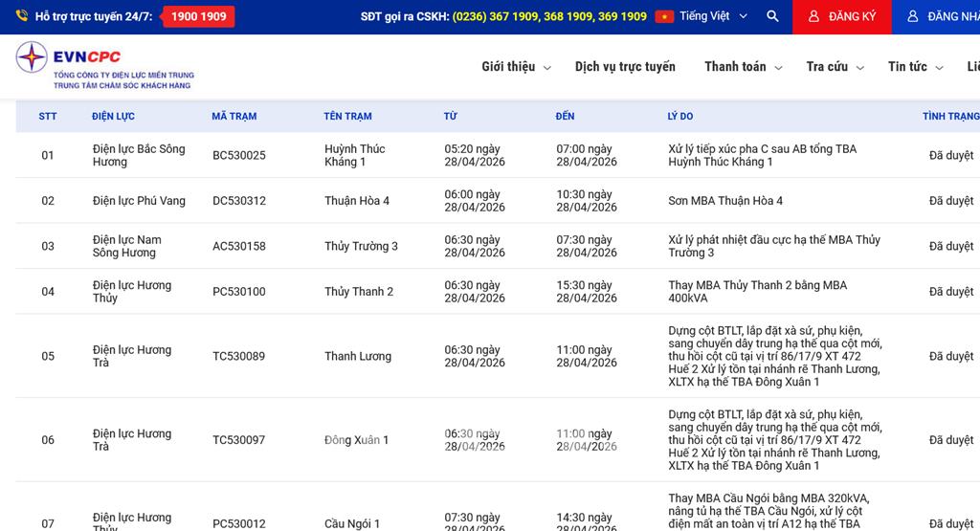Click the LÝ DO column header
Screen dimensions: 980x531
[679, 117]
